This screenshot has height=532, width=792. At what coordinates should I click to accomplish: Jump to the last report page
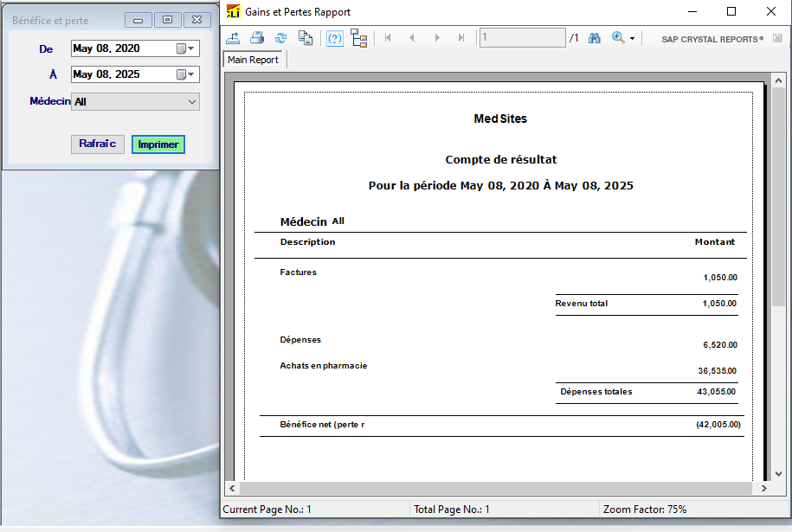tap(461, 38)
